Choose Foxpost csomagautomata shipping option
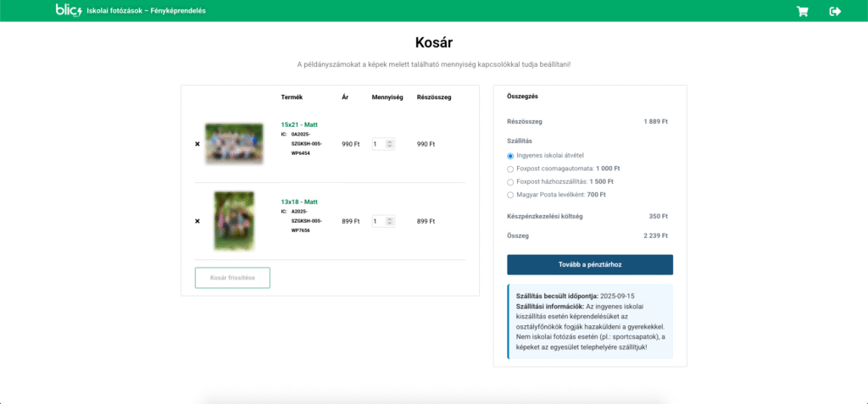Image resolution: width=868 pixels, height=404 pixels. (x=510, y=169)
